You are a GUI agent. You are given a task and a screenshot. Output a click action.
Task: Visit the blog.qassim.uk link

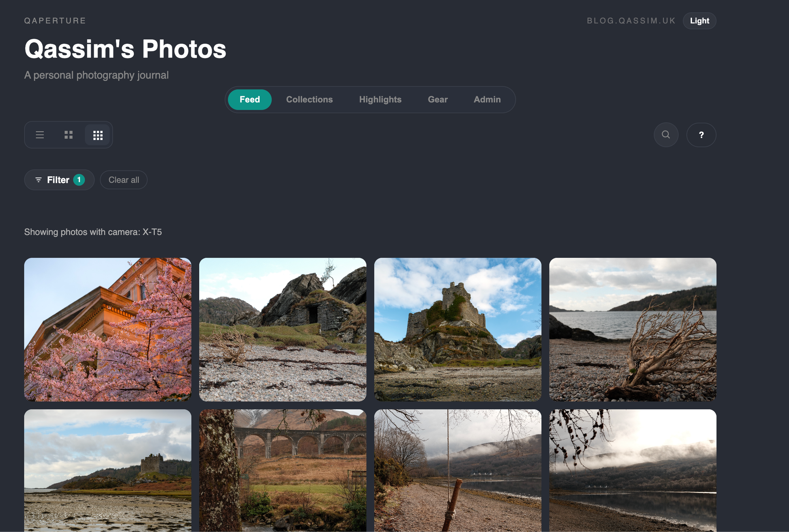coord(631,21)
